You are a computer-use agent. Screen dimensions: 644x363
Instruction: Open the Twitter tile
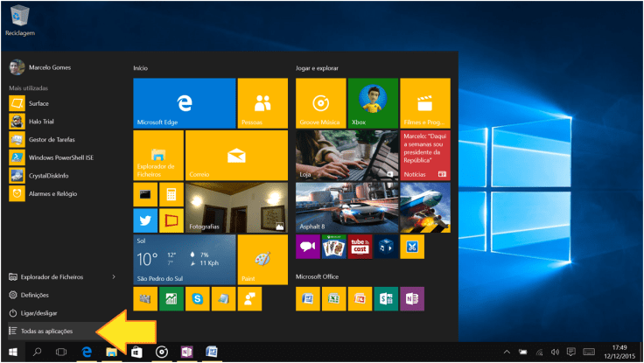[144, 220]
